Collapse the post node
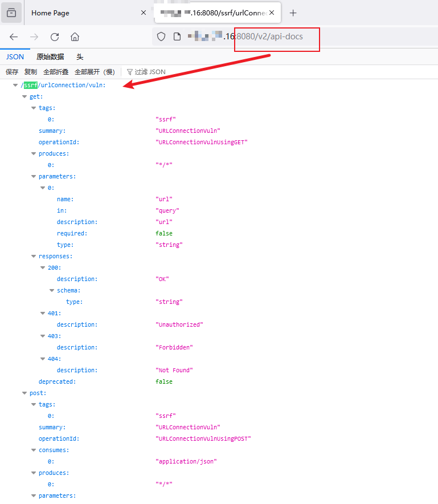The height and width of the screenshot is (504, 438). (24, 393)
